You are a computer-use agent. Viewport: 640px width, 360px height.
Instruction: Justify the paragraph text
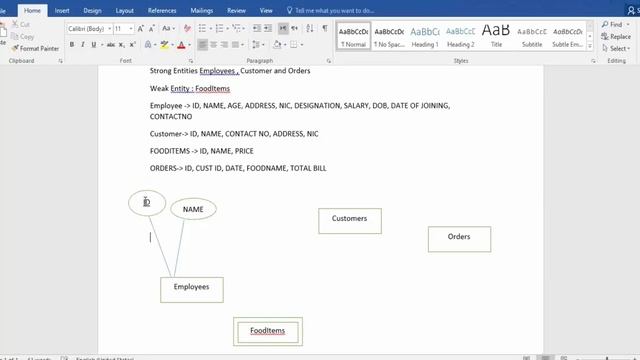tap(236, 44)
